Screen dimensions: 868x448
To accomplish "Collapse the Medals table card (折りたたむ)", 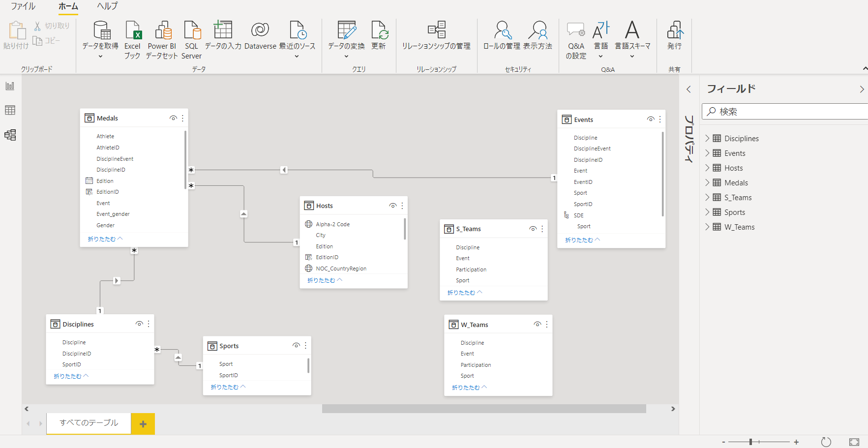I will coord(105,239).
